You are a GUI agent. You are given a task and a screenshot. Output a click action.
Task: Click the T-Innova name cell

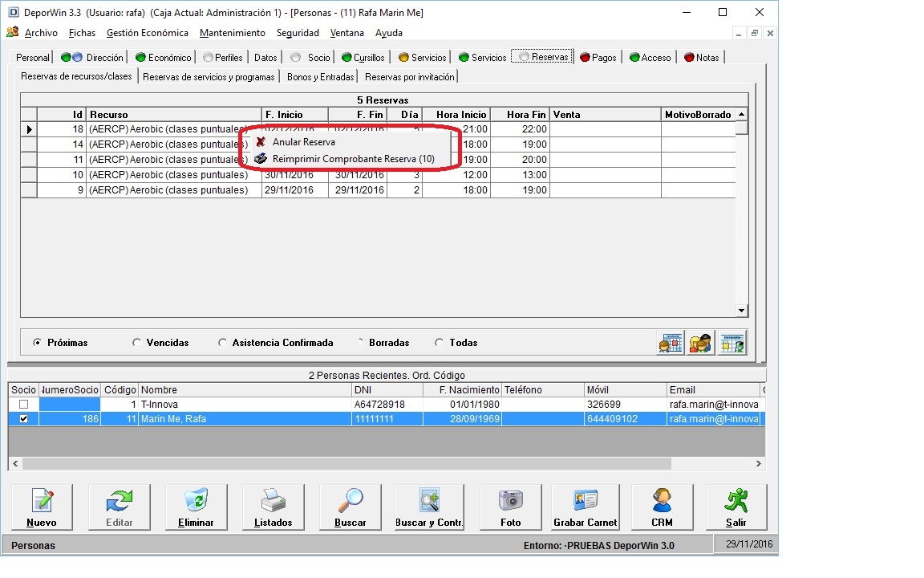(x=245, y=405)
